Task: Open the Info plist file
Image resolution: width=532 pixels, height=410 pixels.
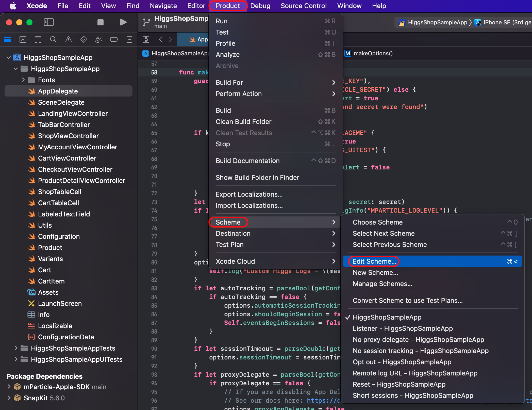Action: coord(69,315)
